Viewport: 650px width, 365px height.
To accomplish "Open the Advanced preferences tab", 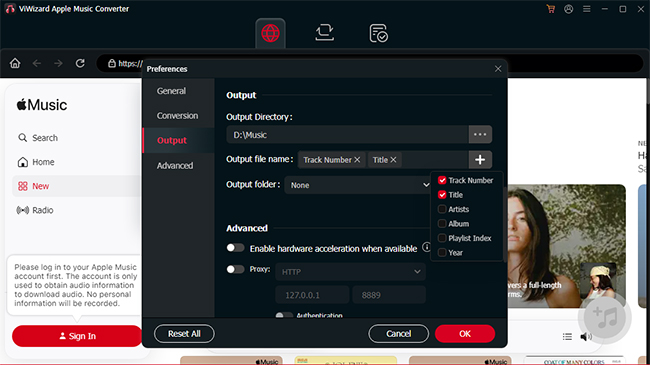I will point(175,165).
